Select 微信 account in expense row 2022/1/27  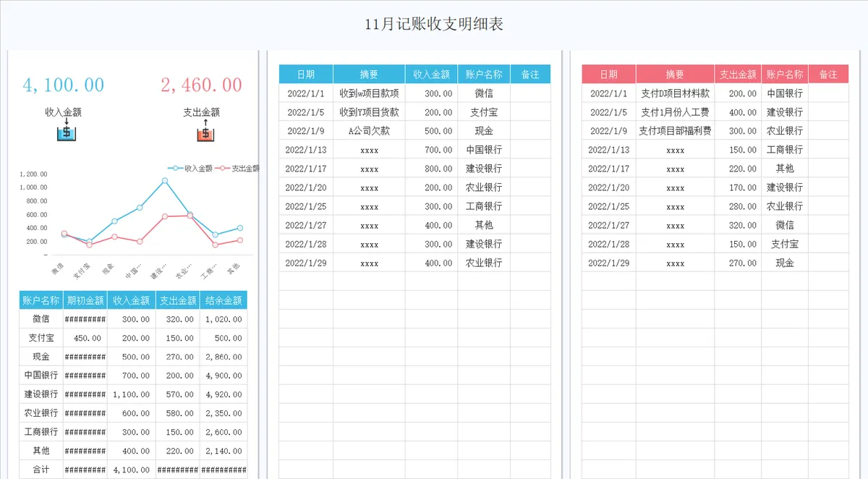tap(785, 225)
